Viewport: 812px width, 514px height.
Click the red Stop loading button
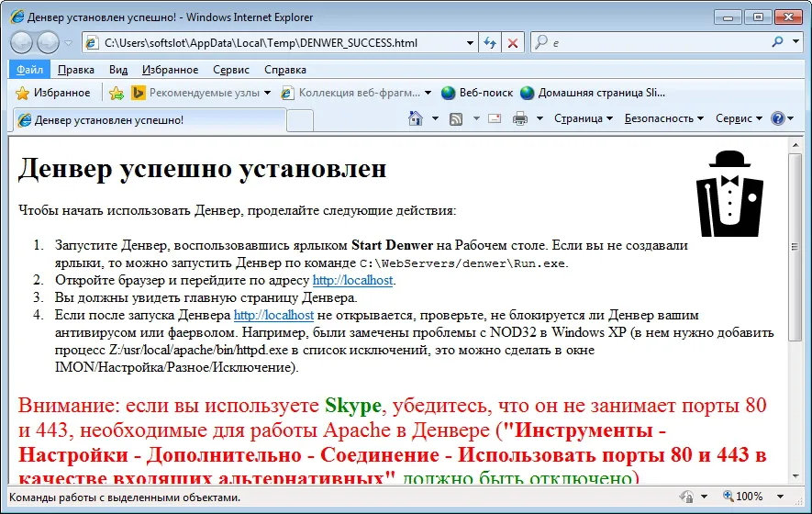coord(513,42)
